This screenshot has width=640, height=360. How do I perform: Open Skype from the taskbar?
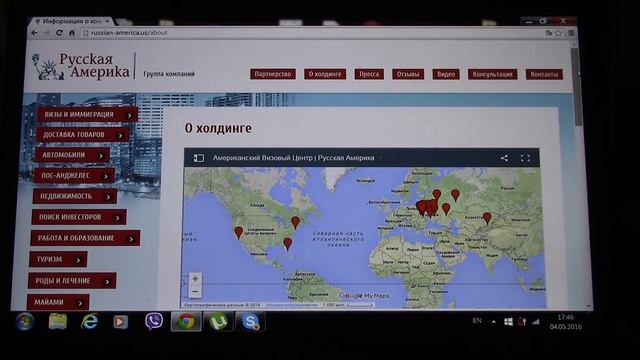(x=250, y=322)
